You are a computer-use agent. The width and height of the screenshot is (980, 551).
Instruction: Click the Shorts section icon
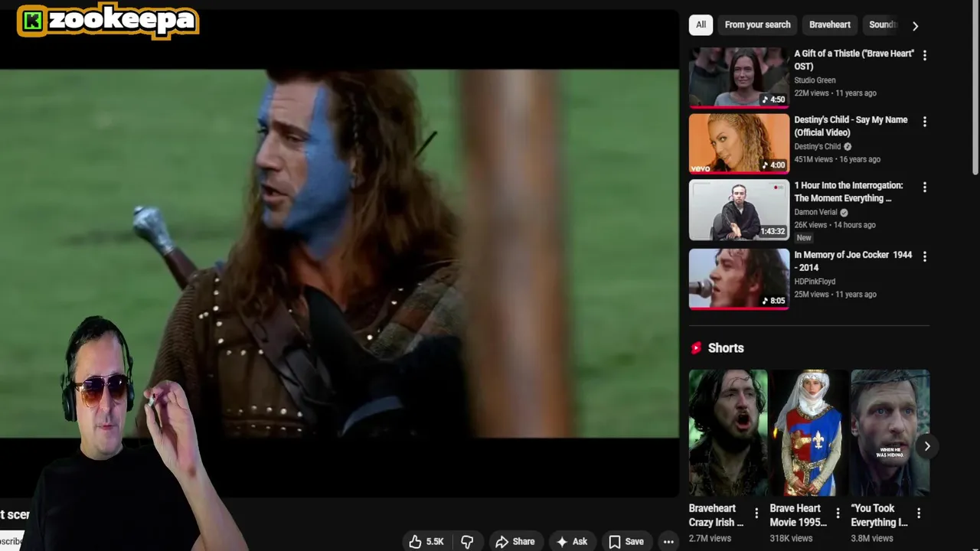click(696, 347)
